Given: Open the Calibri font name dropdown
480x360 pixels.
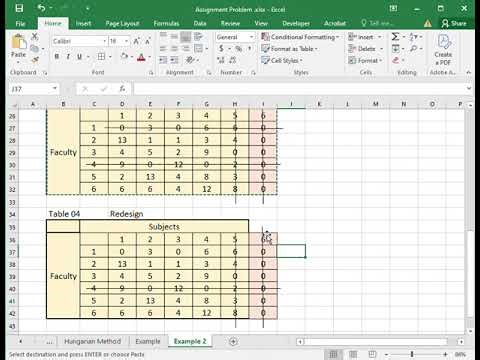Looking at the screenshot, I should (104, 41).
